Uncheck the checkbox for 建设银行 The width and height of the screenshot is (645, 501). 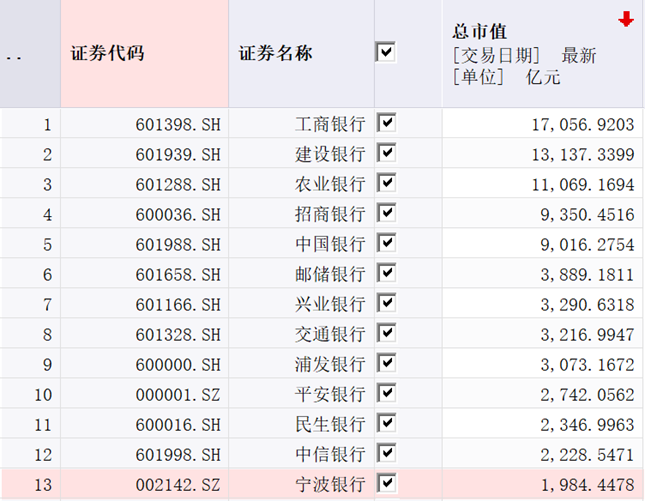(386, 153)
